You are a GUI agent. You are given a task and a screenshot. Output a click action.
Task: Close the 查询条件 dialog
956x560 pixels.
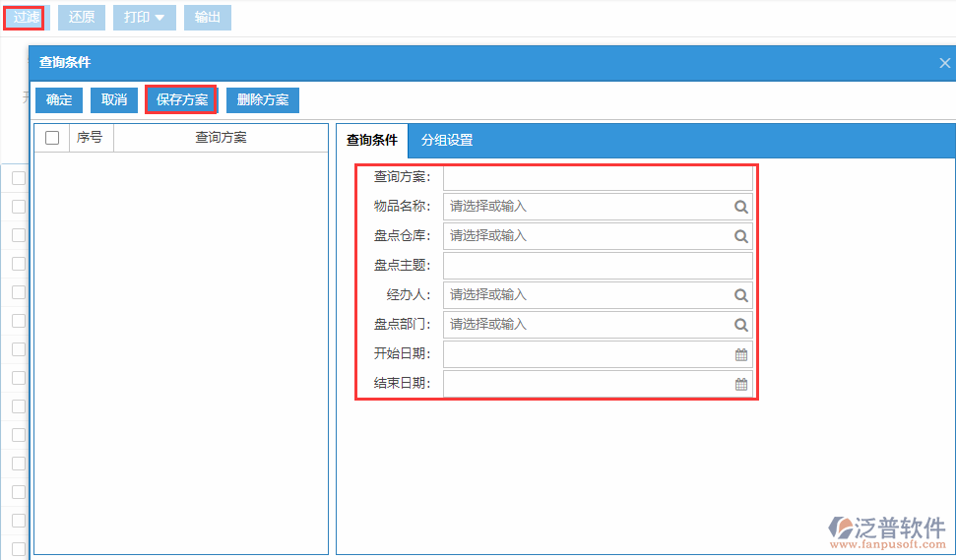point(944,63)
